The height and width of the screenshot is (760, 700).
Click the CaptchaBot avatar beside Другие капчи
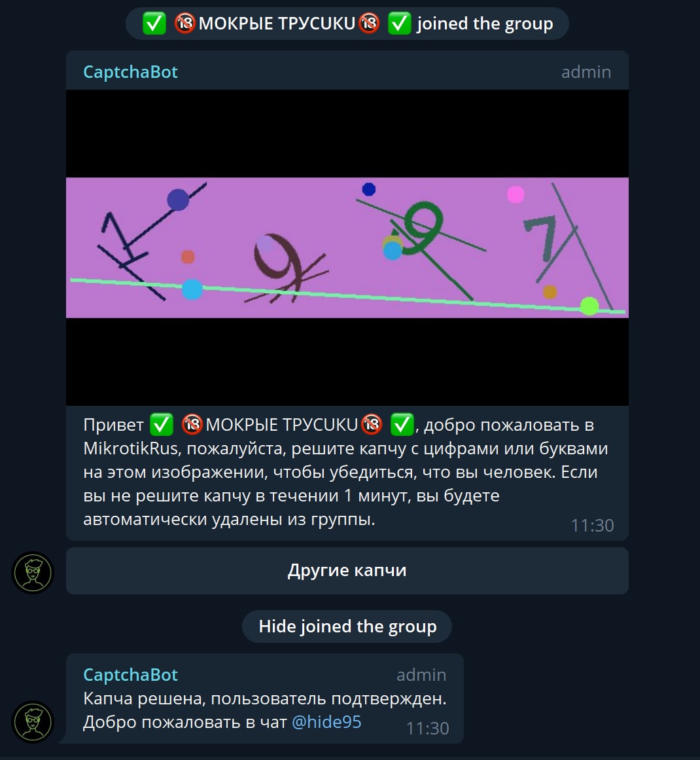pyautogui.click(x=33, y=573)
